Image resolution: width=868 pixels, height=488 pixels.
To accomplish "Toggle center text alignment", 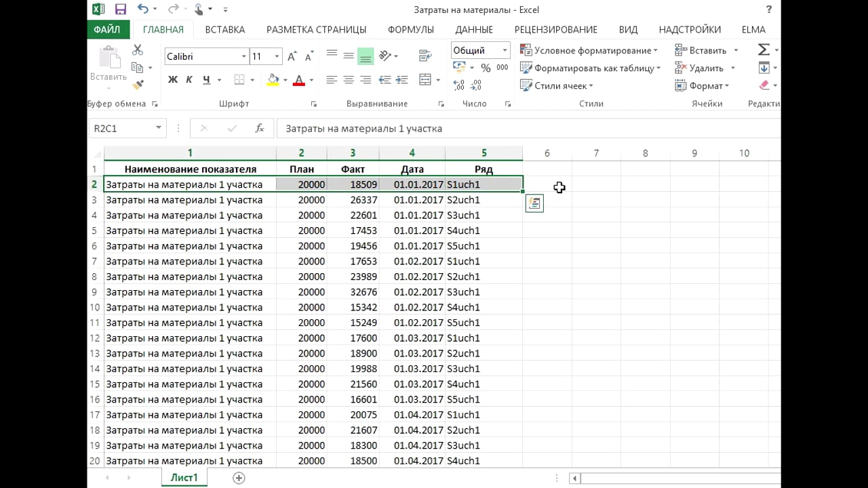I will (349, 80).
